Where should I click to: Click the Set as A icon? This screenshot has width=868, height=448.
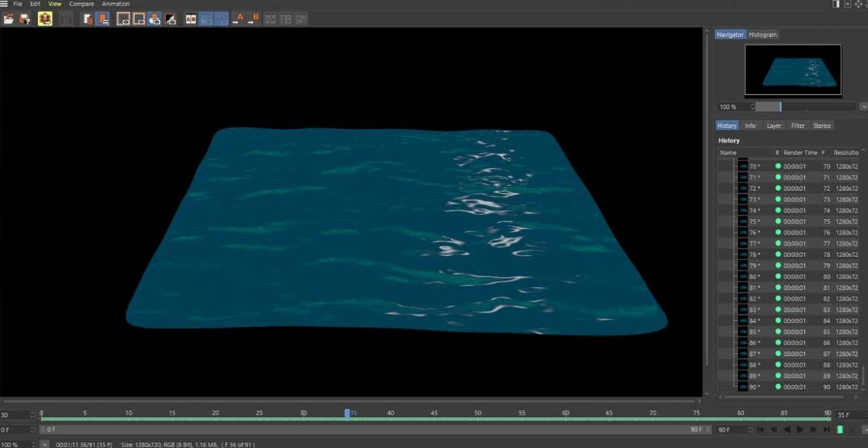pos(238,19)
